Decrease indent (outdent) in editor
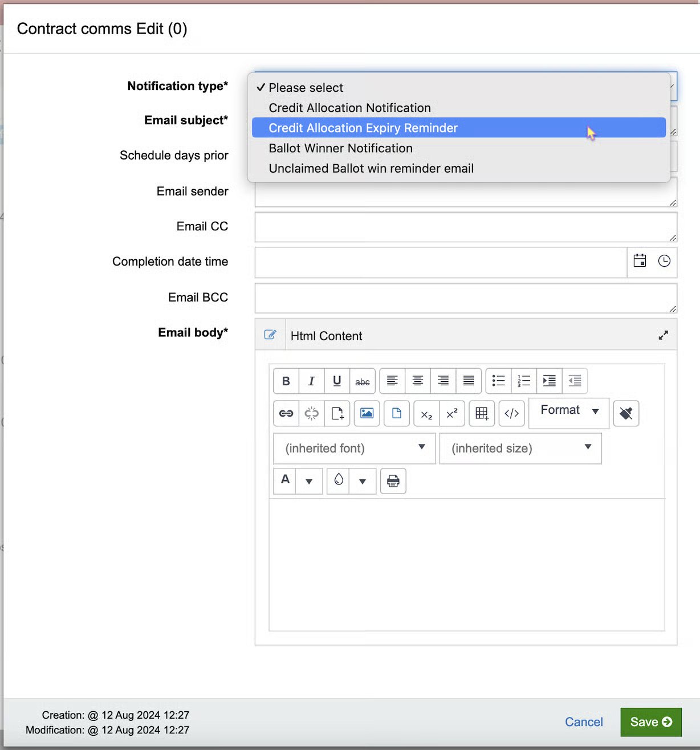The height and width of the screenshot is (750, 700). pos(575,381)
